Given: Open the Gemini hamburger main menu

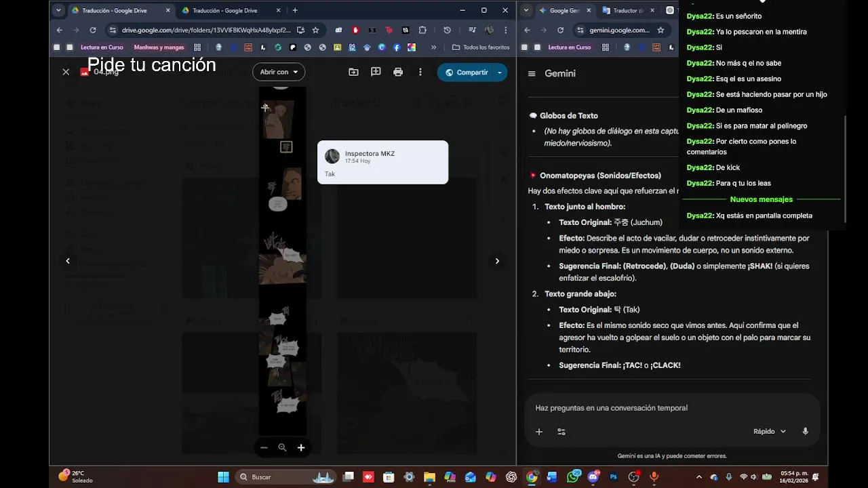Looking at the screenshot, I should click(532, 74).
